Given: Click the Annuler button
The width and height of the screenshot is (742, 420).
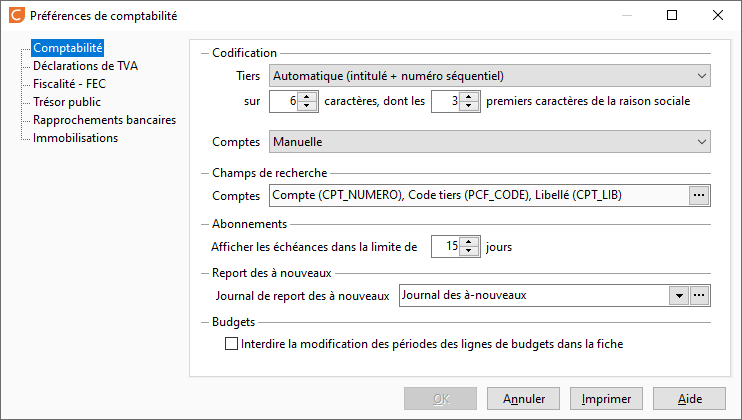Looking at the screenshot, I should (523, 399).
